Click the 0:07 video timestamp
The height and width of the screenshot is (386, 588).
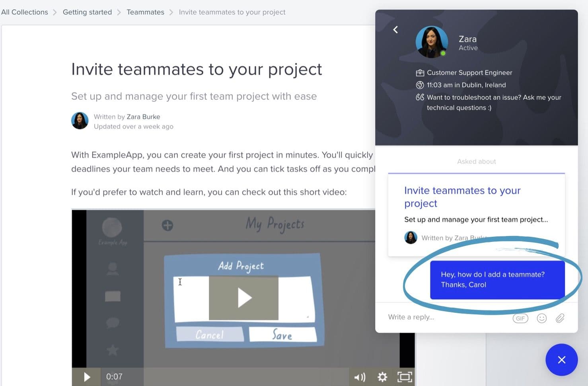[114, 377]
